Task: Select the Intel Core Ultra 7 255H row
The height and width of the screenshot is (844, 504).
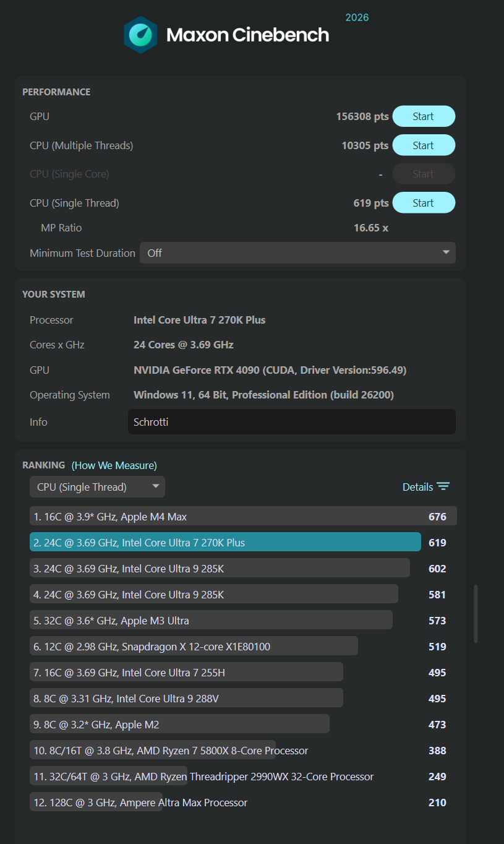Action: point(186,673)
